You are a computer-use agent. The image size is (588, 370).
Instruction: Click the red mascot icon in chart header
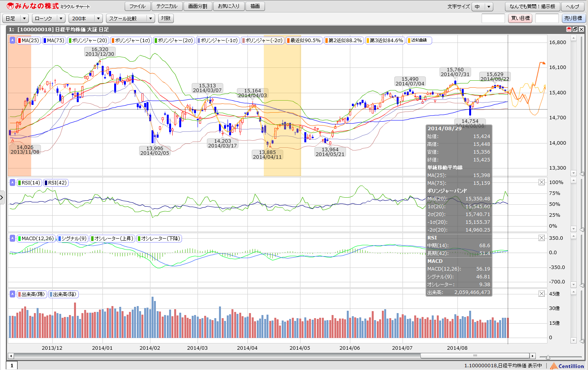coord(569,29)
